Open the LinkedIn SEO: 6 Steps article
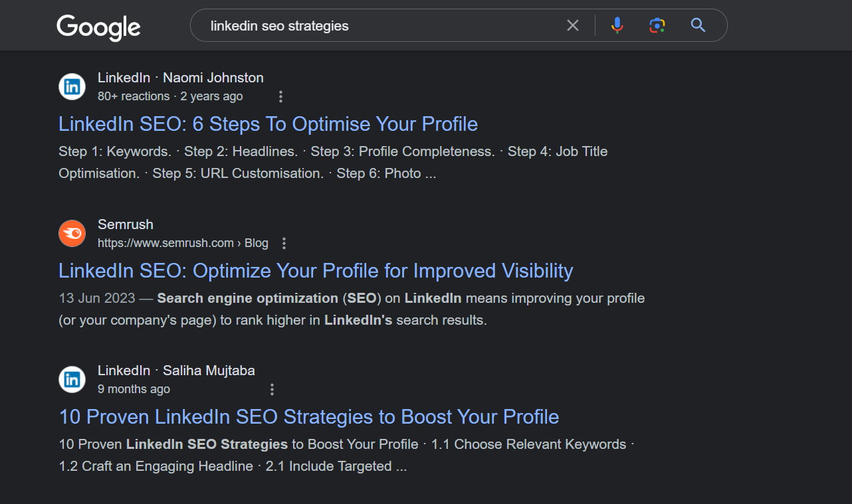The width and height of the screenshot is (852, 504). coord(267,124)
